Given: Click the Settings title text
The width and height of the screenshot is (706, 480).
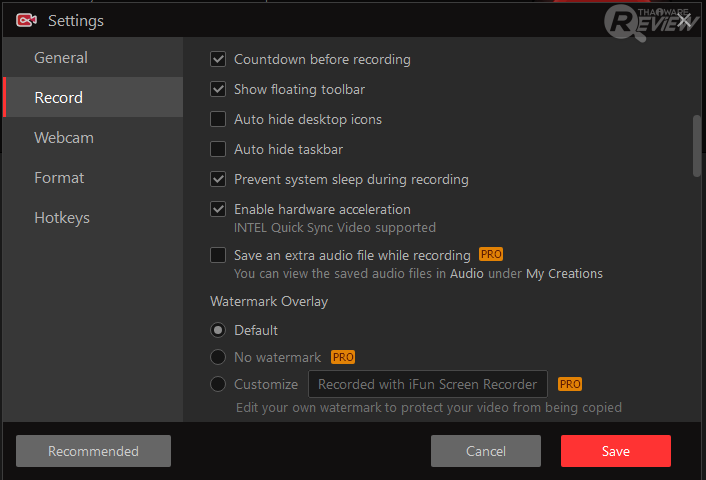Looking at the screenshot, I should (x=76, y=21).
